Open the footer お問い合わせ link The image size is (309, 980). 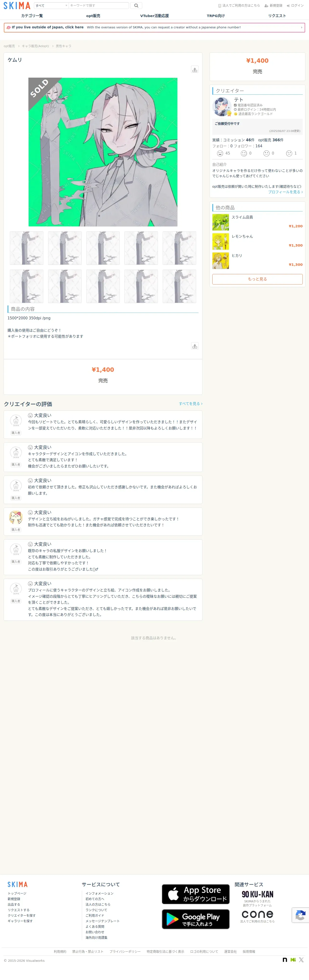coord(95,932)
